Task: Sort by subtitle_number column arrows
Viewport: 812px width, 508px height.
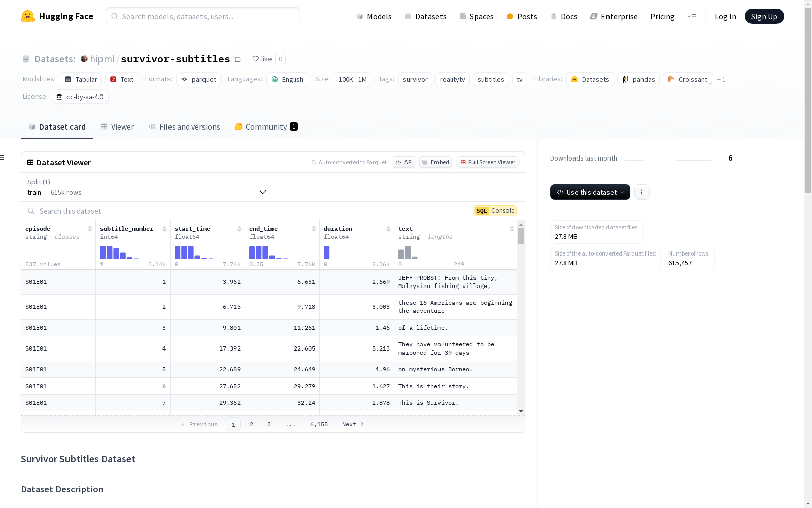Action: click(x=164, y=229)
